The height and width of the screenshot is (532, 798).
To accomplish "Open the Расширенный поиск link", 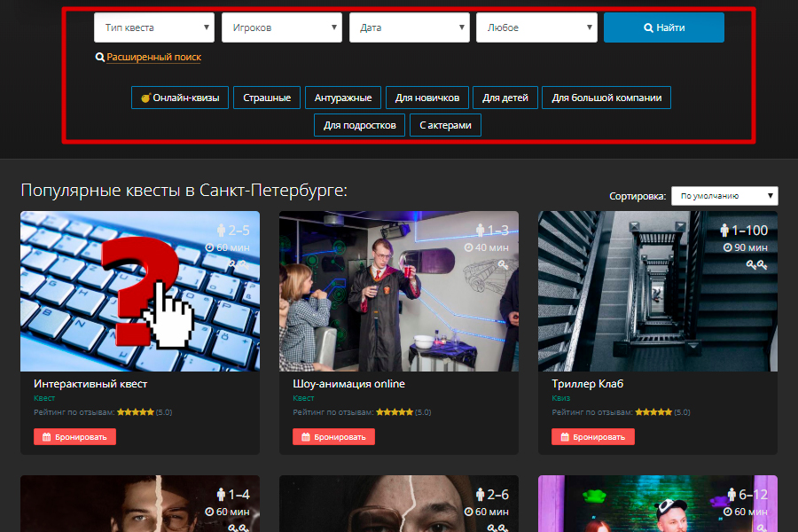I will tap(153, 57).
